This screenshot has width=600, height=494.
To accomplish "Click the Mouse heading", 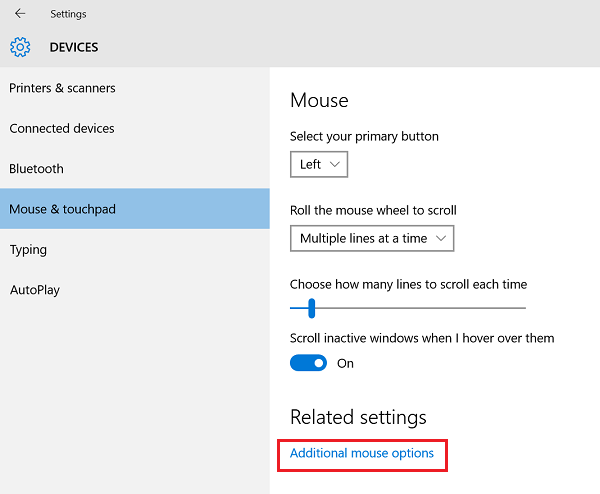I will tap(319, 101).
